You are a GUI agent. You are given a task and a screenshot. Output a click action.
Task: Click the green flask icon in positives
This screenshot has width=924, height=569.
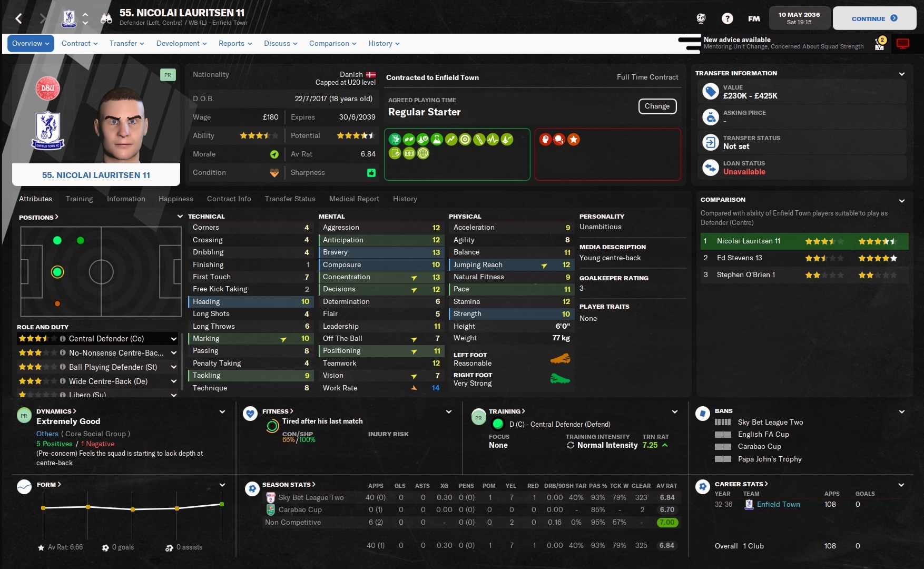coord(436,140)
